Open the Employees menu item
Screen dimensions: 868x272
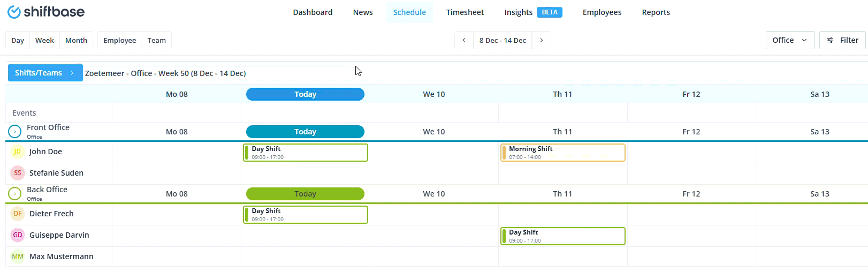tap(602, 12)
